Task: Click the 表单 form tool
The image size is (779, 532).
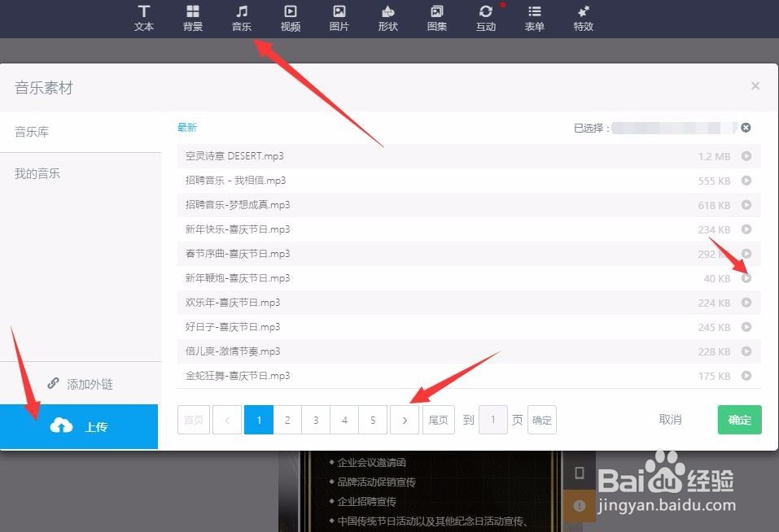Action: tap(534, 18)
